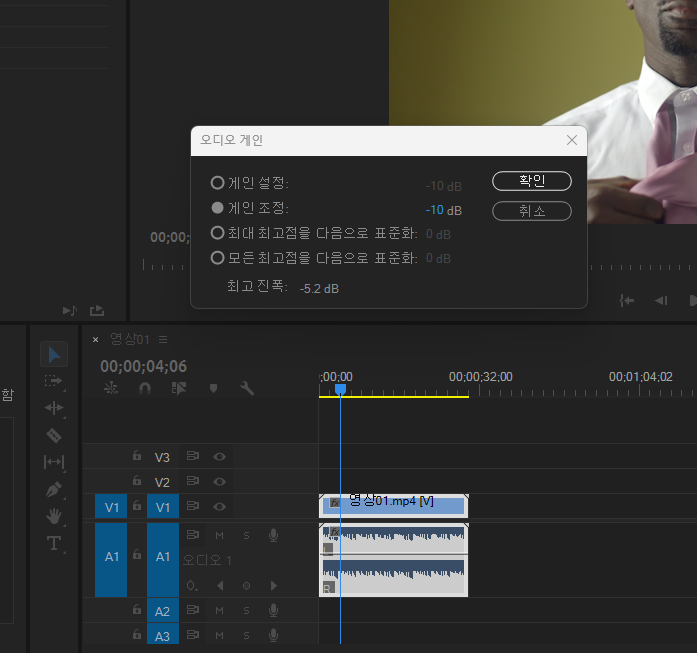Go to next keyframe on A1

point(273,586)
